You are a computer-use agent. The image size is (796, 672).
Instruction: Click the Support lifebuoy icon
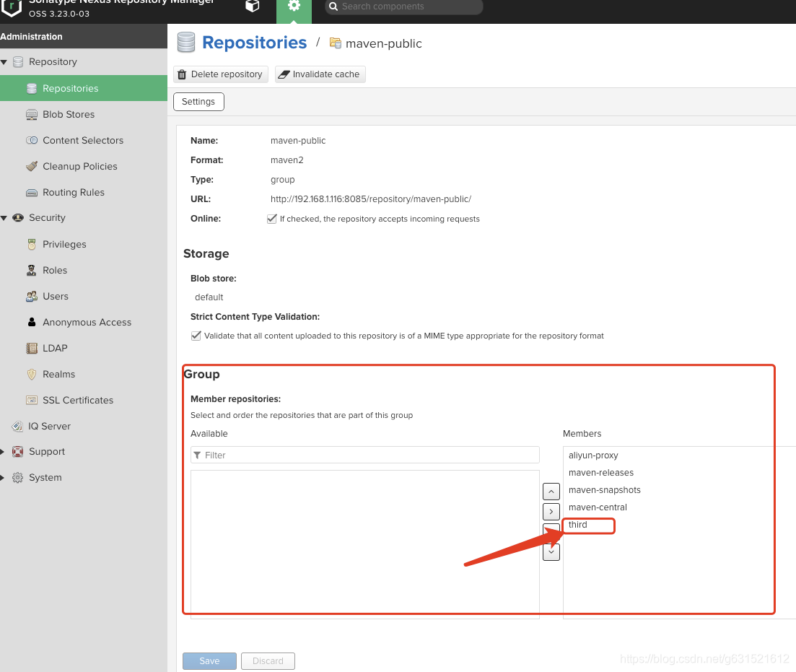coord(17,452)
